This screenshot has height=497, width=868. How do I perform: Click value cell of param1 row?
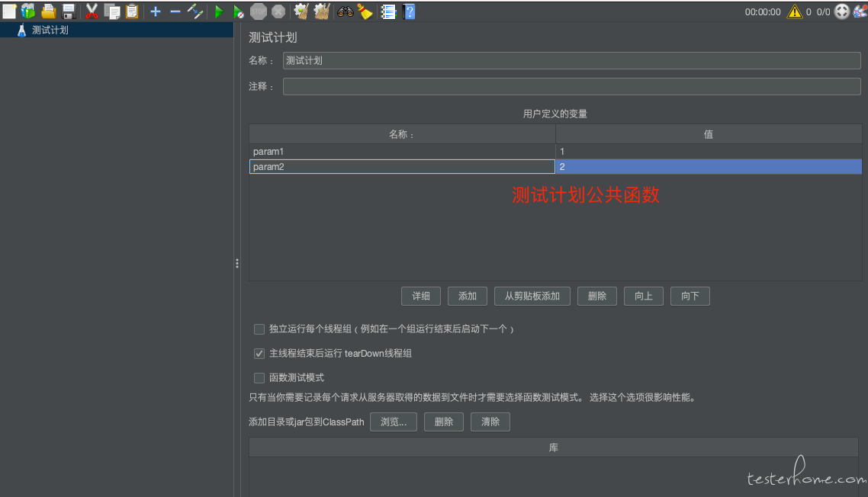pos(709,151)
